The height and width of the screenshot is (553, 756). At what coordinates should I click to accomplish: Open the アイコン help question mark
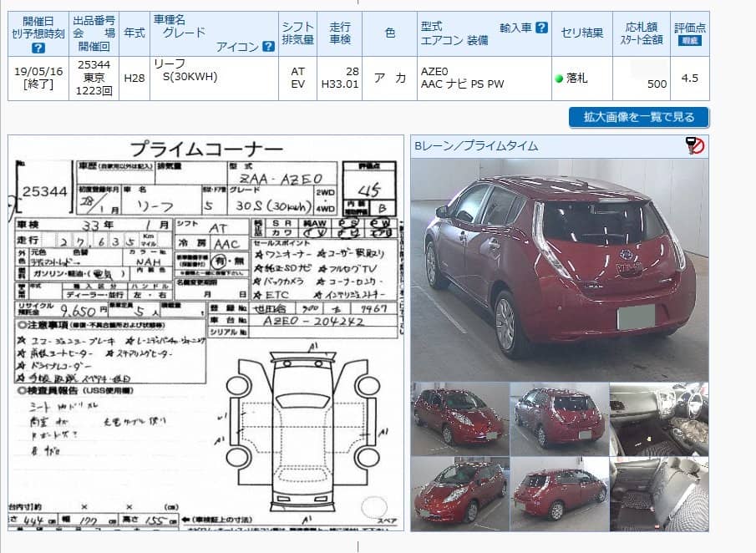click(268, 47)
